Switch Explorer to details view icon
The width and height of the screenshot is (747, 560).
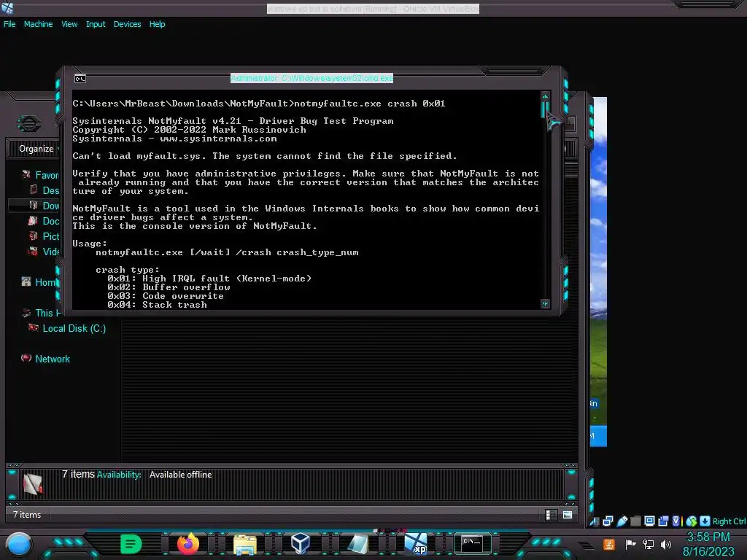click(x=551, y=515)
